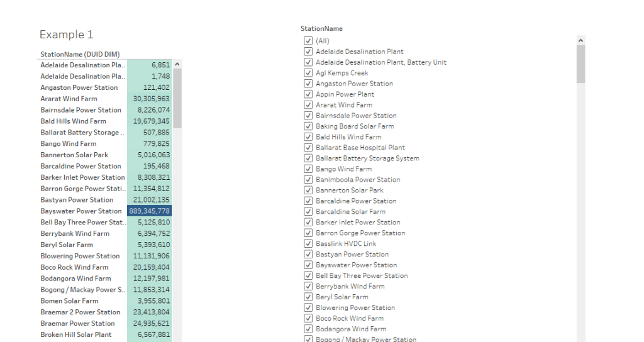
Task: Select the Bayswater Power Station value 889,345,778
Action: (x=149, y=211)
